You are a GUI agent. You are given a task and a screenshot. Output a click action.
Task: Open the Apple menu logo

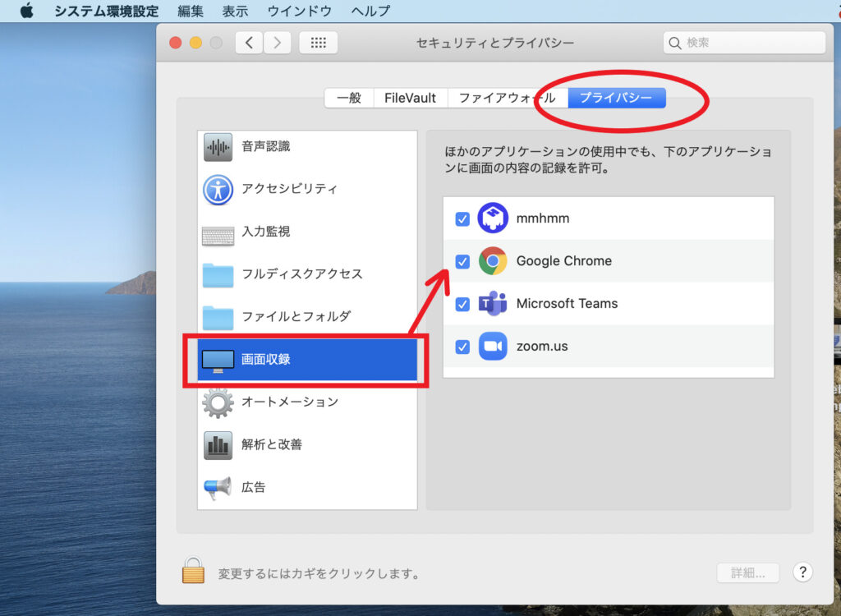(27, 11)
